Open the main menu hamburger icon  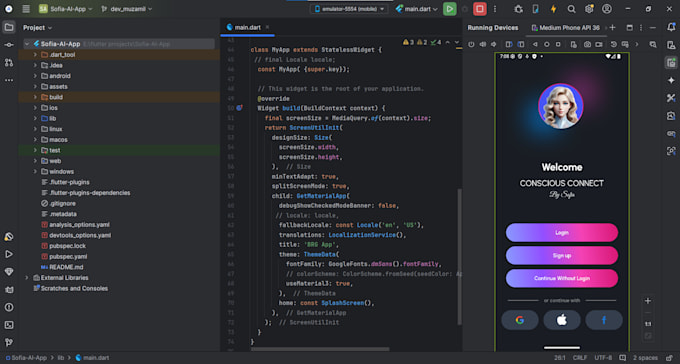26,9
